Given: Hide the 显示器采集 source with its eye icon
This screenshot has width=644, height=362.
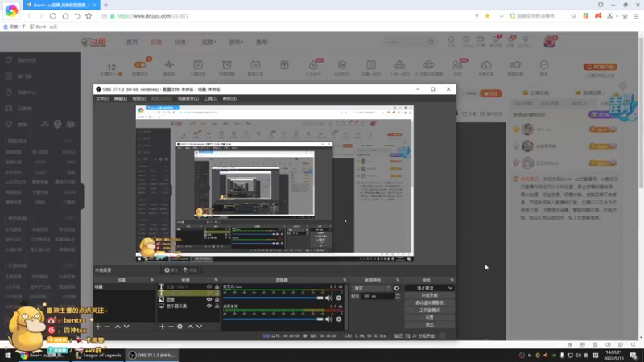Looking at the screenshot, I should (209, 306).
